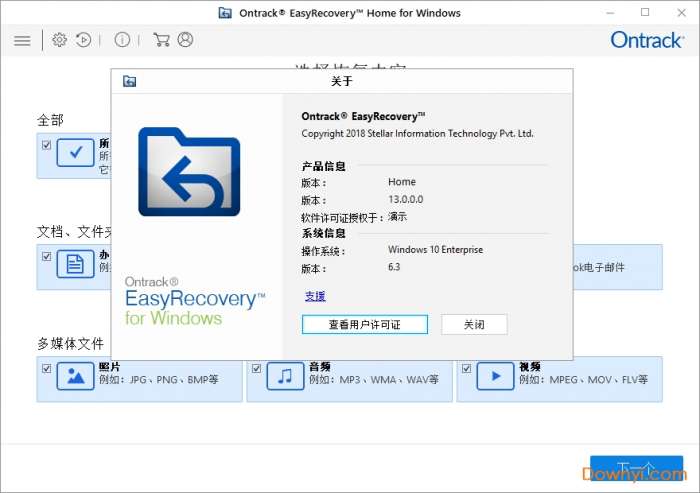Maximize the EasyRecovery window
This screenshot has height=493, width=700.
pos(645,13)
